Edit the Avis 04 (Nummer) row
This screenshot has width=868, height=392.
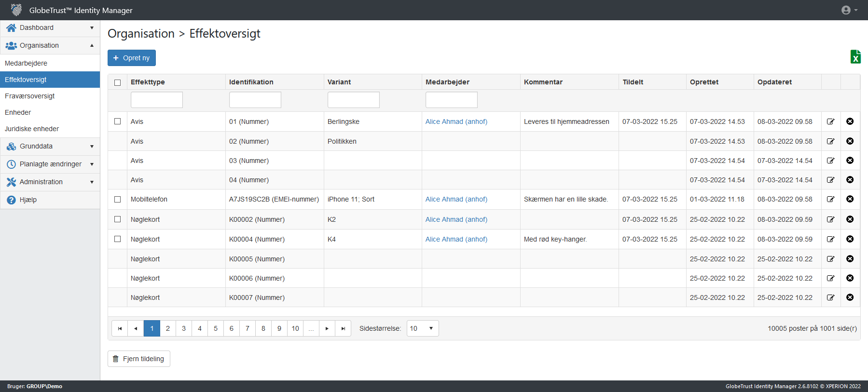point(831,180)
